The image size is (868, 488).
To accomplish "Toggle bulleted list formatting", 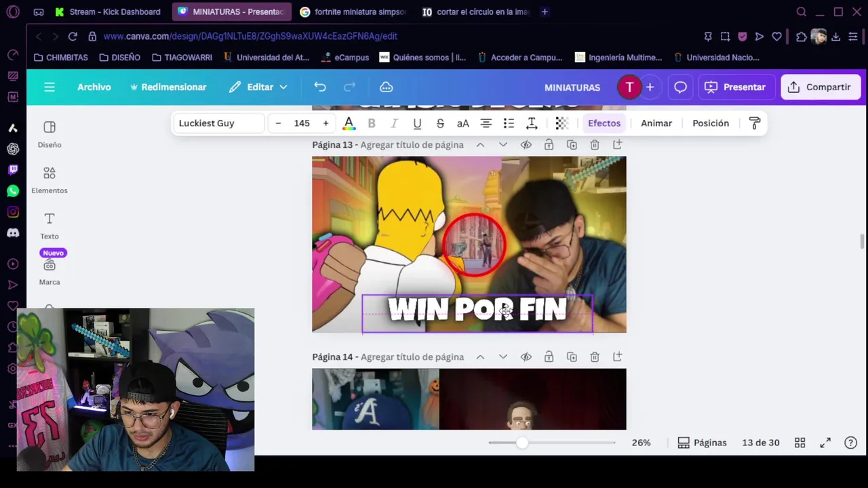I will pyautogui.click(x=509, y=123).
